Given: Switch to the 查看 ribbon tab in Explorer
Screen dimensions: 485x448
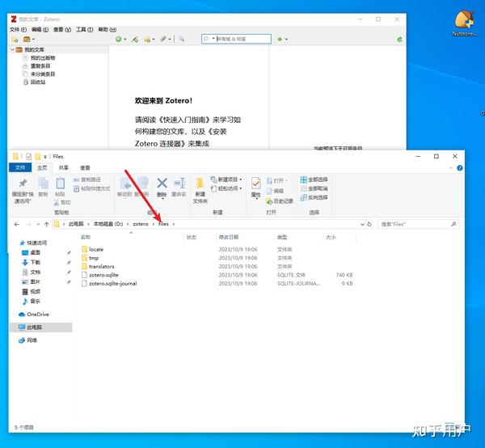Looking at the screenshot, I should coord(85,167).
